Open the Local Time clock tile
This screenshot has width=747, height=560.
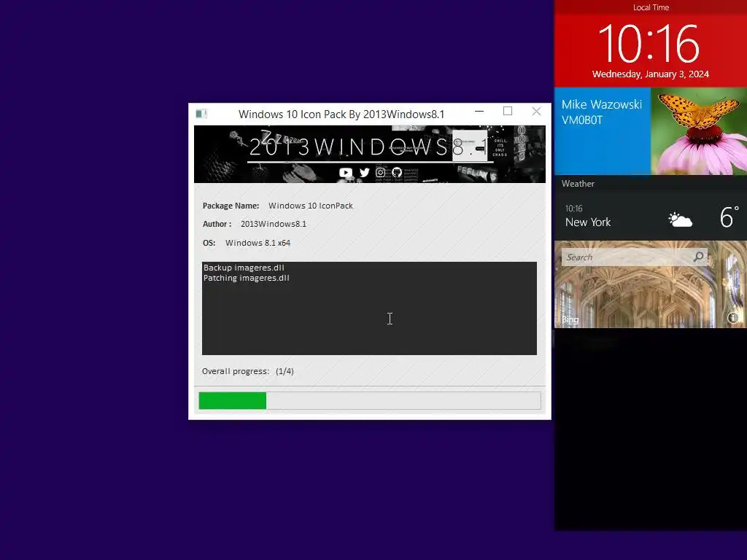pos(651,43)
